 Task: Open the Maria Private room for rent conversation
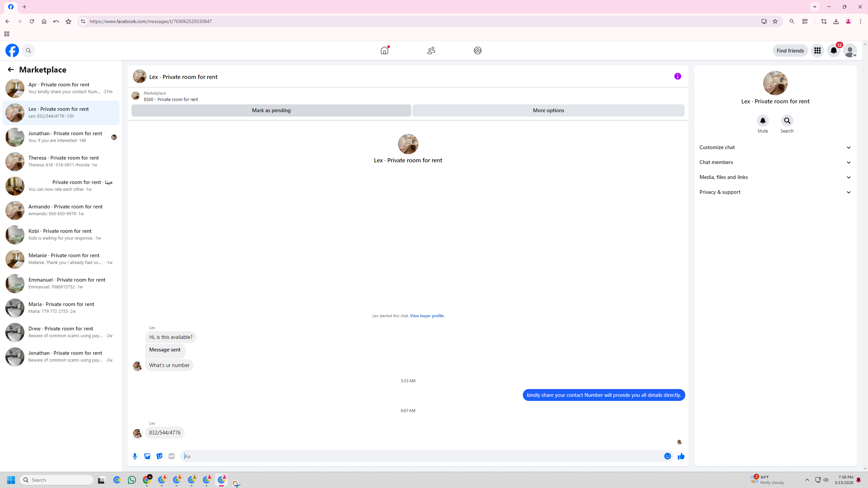point(61,308)
